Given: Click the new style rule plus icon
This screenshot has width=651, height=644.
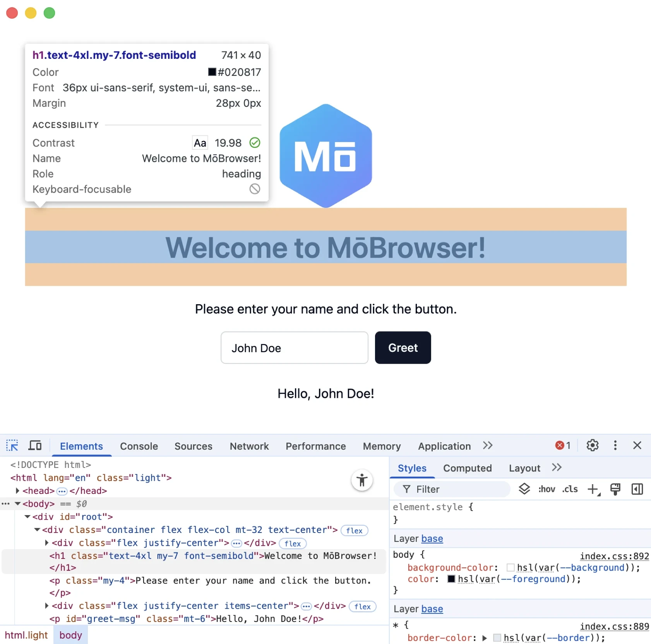Looking at the screenshot, I should point(593,490).
